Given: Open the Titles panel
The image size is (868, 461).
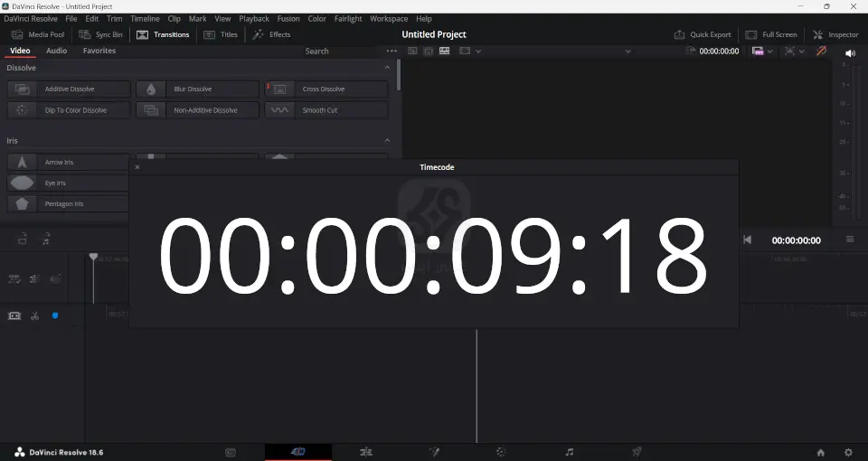Looking at the screenshot, I should (221, 34).
